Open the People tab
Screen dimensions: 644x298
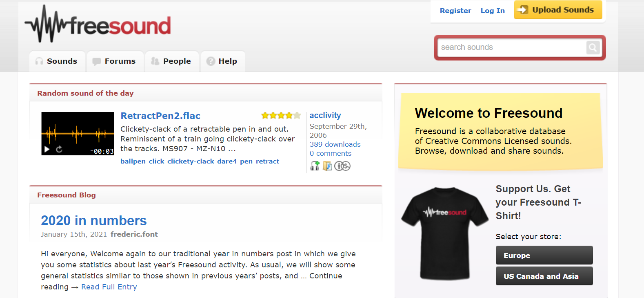pyautogui.click(x=172, y=61)
